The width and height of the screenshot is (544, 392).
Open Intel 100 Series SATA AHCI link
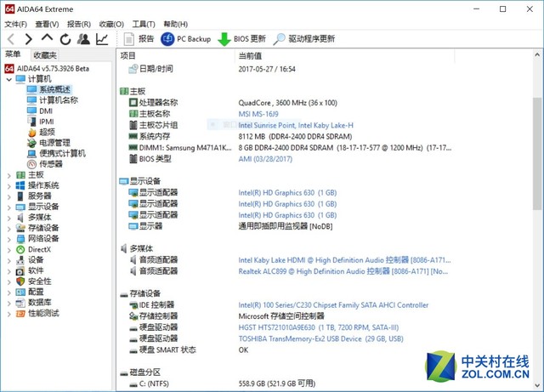point(333,305)
